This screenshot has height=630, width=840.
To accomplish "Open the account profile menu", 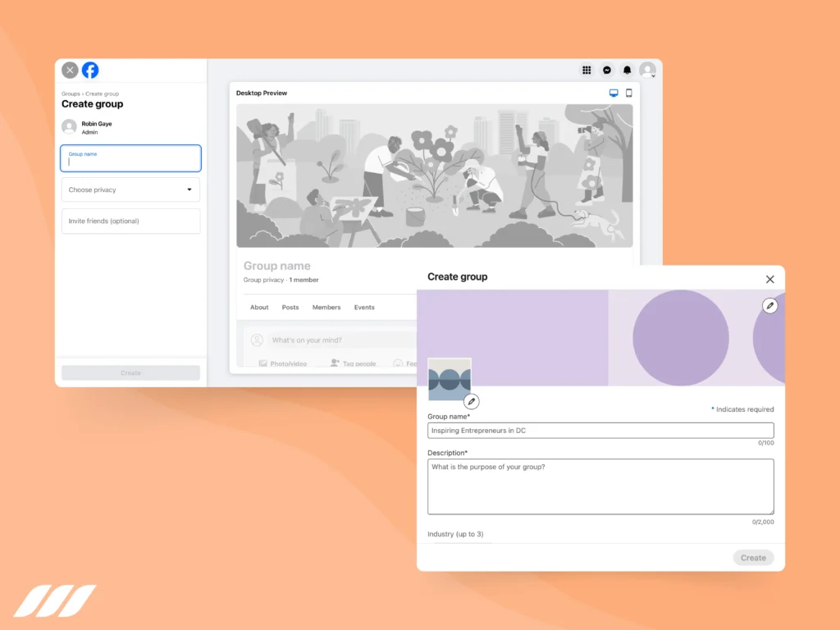I will point(646,70).
